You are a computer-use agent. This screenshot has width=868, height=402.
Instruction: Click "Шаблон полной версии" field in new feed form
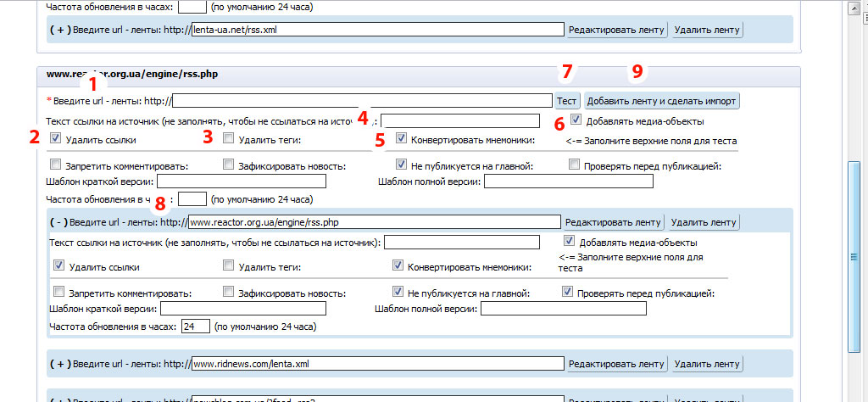(x=568, y=181)
